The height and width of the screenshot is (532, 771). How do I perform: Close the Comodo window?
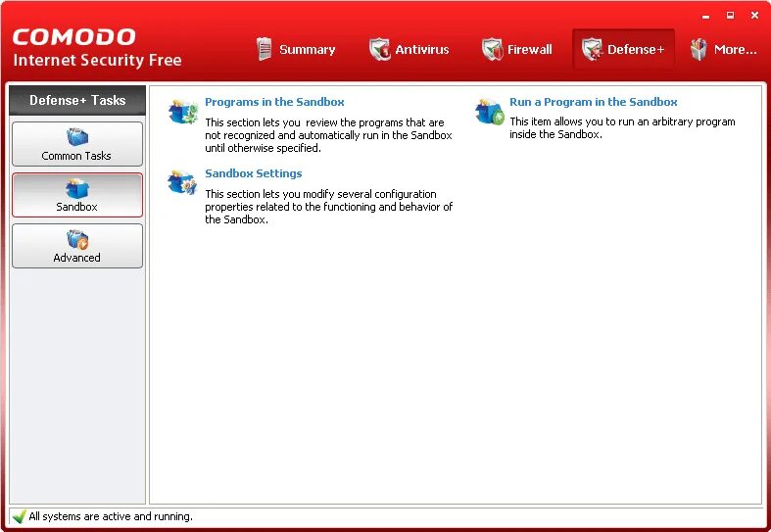click(754, 16)
